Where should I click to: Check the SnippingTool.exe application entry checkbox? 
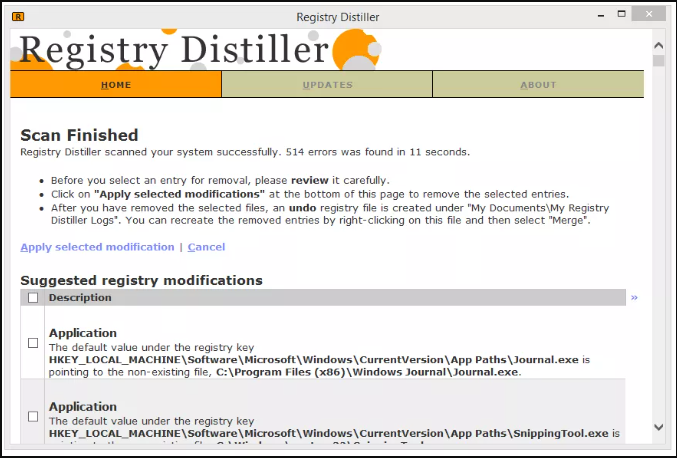click(33, 417)
